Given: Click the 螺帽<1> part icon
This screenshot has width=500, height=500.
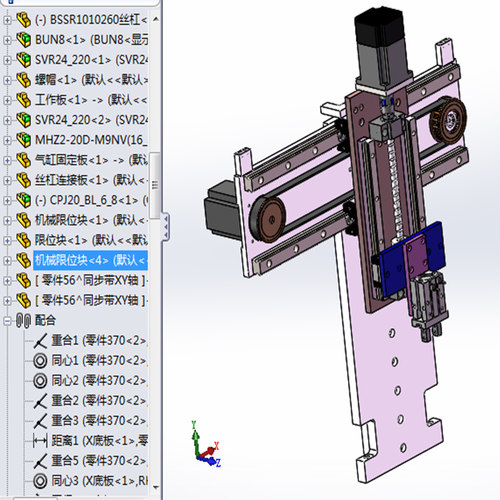Looking at the screenshot, I should [23, 80].
